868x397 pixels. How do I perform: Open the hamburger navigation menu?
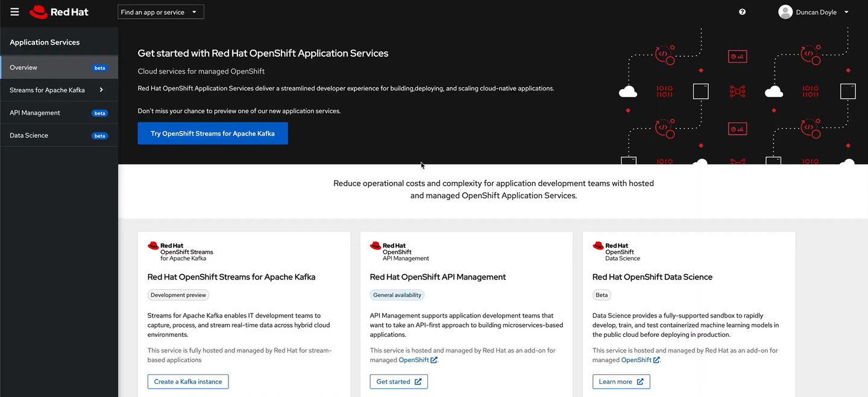tap(14, 12)
